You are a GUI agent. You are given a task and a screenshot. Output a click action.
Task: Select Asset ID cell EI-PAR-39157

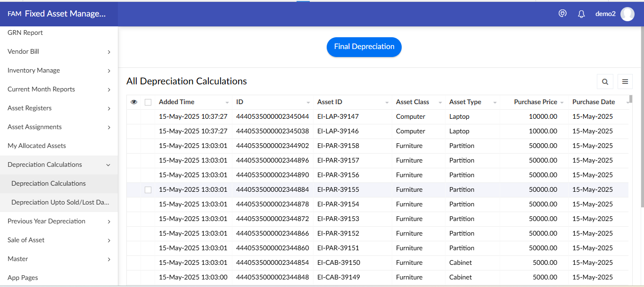(338, 160)
